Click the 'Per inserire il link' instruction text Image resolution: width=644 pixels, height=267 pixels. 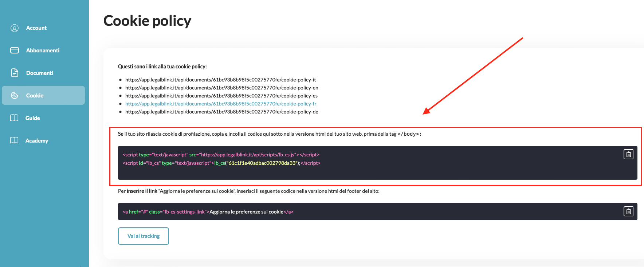(x=249, y=191)
